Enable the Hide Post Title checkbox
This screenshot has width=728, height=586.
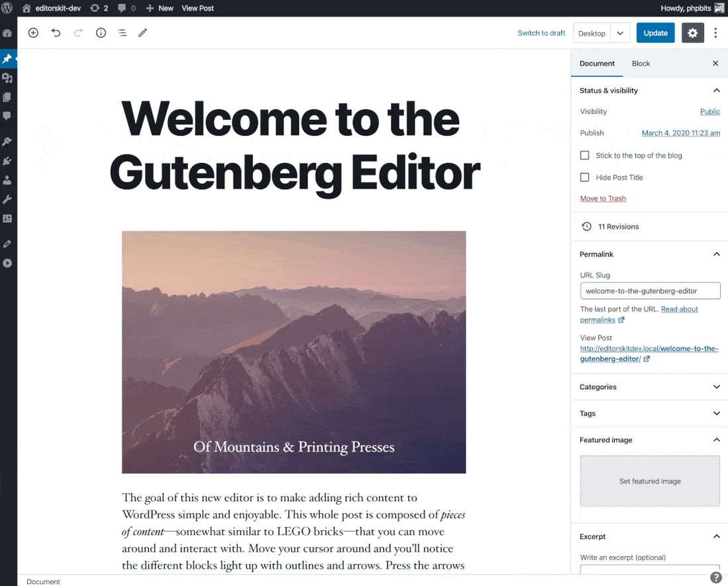[584, 177]
